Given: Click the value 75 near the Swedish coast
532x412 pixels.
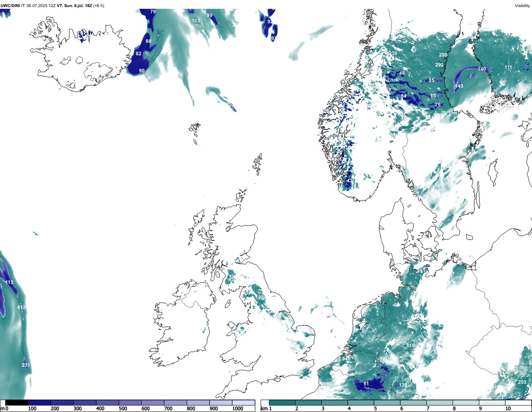Looking at the screenshot, I should [x=438, y=105].
